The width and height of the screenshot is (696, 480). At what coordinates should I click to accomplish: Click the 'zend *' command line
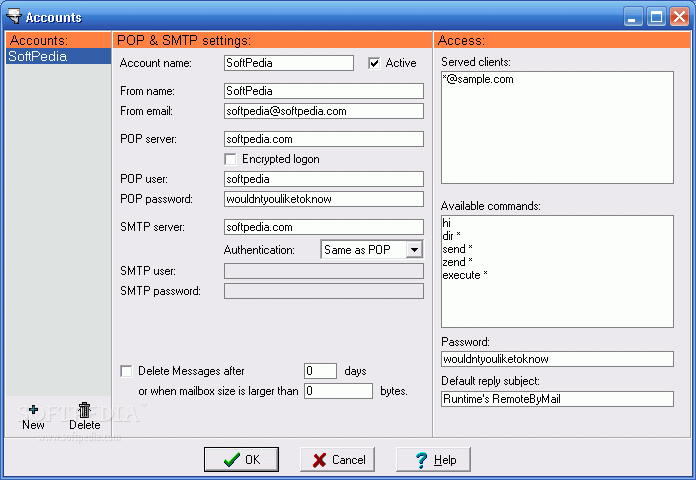(x=457, y=262)
